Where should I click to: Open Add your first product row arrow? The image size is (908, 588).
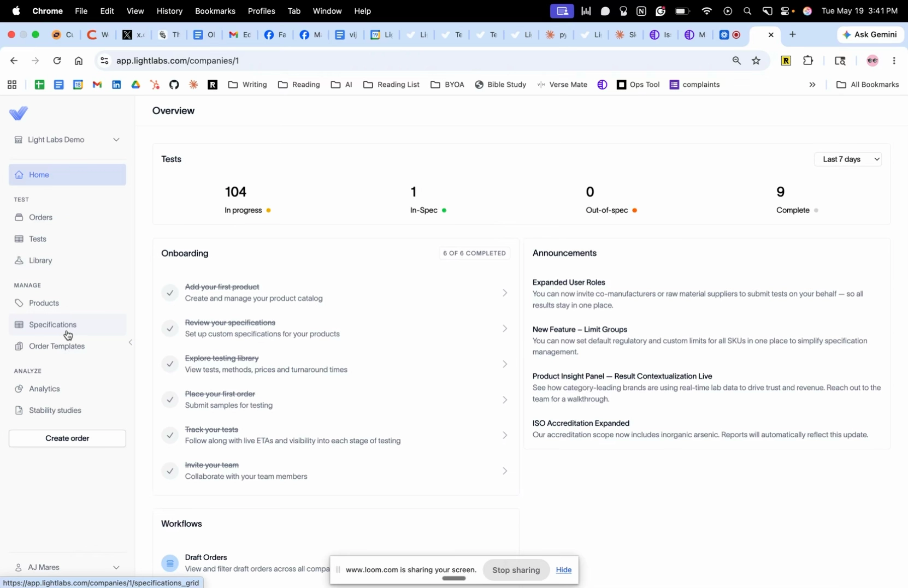click(x=505, y=293)
